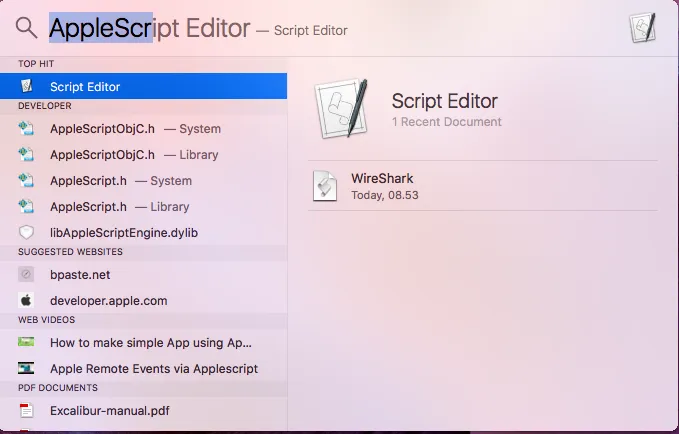
Task: Click the header file icon beside AppleScript.h System
Action: [26, 180]
